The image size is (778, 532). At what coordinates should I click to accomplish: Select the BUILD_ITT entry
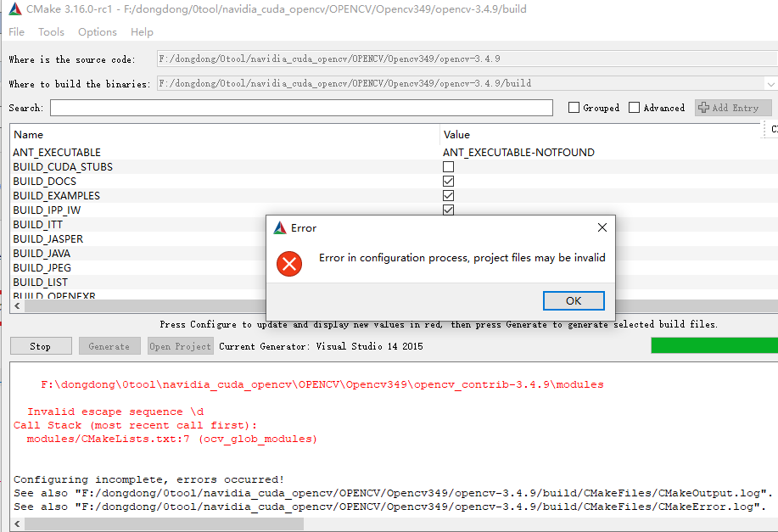click(x=37, y=224)
